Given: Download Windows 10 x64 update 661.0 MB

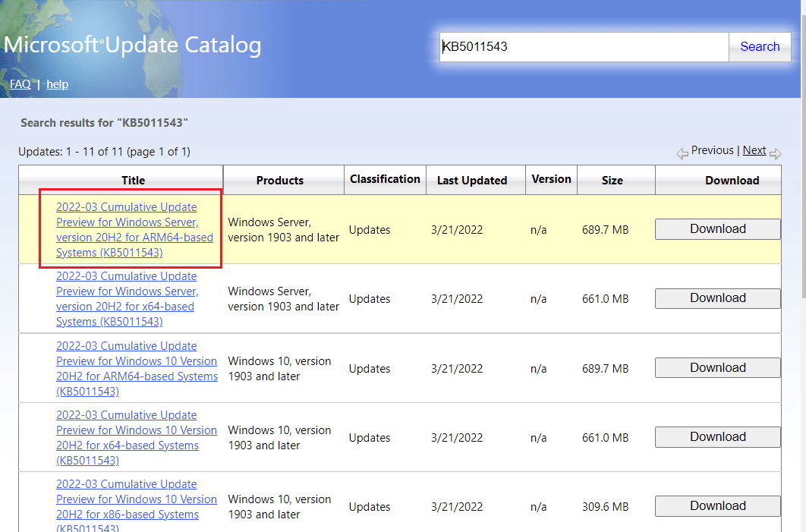Looking at the screenshot, I should point(718,437).
